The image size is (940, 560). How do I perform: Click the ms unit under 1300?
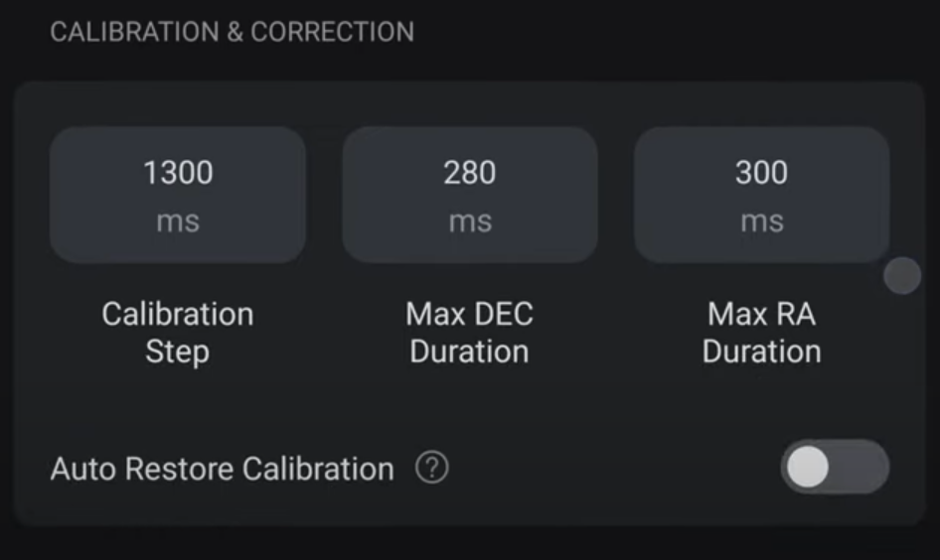coord(178,221)
